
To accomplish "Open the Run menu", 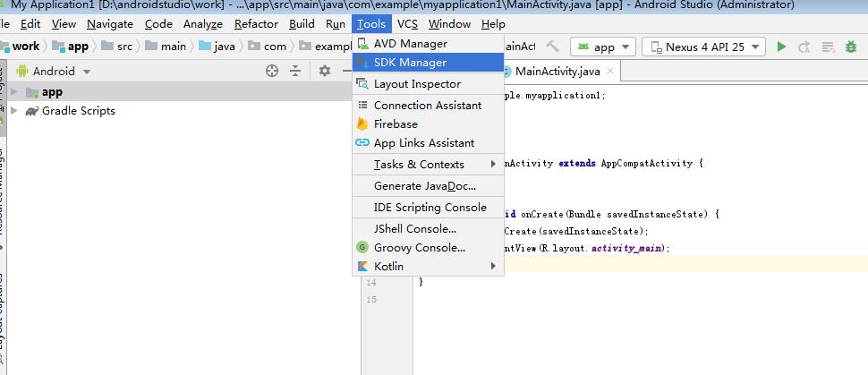I will 336,24.
